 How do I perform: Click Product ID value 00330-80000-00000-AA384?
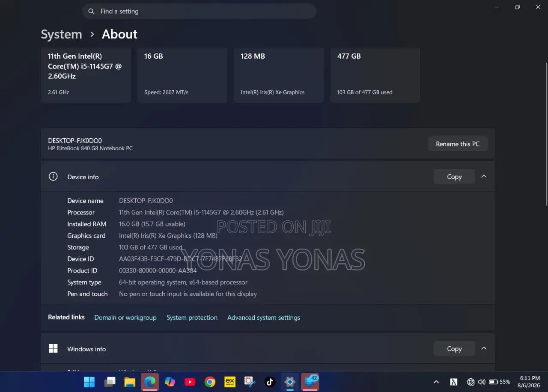(x=158, y=270)
